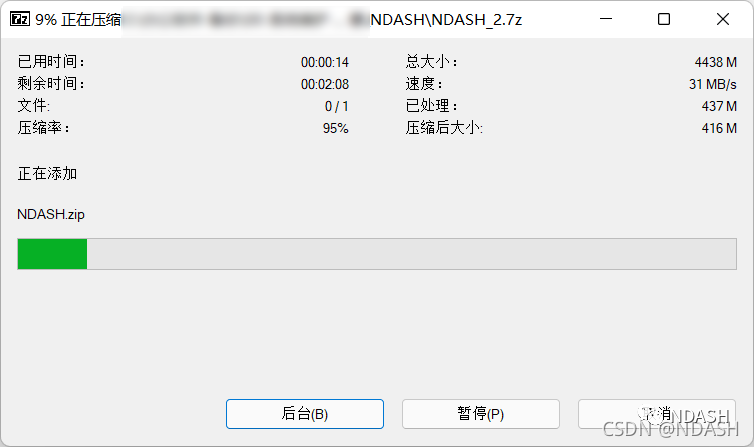Click the green compression progress bar
The height and width of the screenshot is (447, 754).
(52, 254)
